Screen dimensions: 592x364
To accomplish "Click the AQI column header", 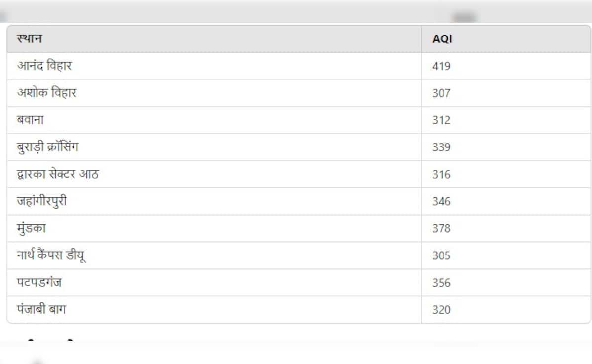I will click(442, 39).
